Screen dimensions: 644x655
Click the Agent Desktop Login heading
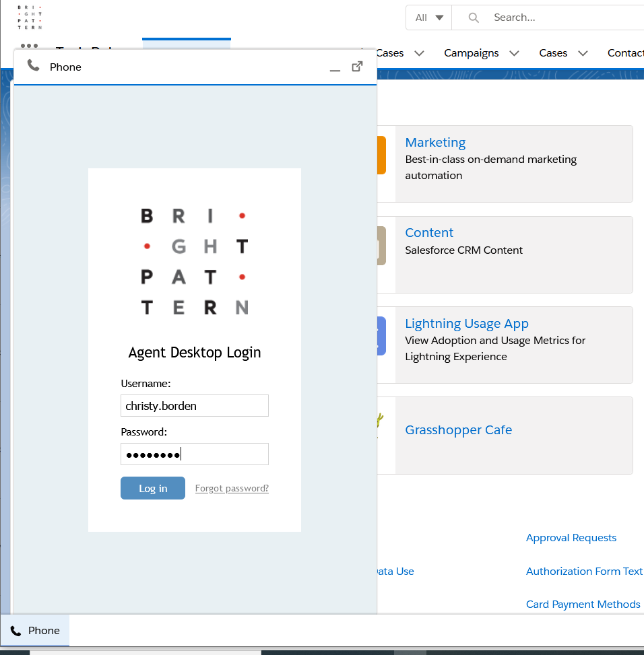tap(195, 353)
